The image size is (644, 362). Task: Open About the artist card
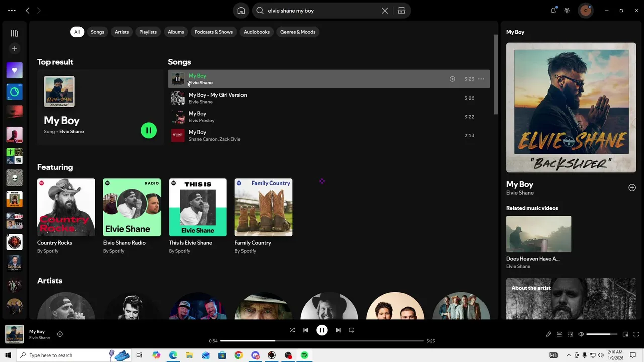[571, 299]
